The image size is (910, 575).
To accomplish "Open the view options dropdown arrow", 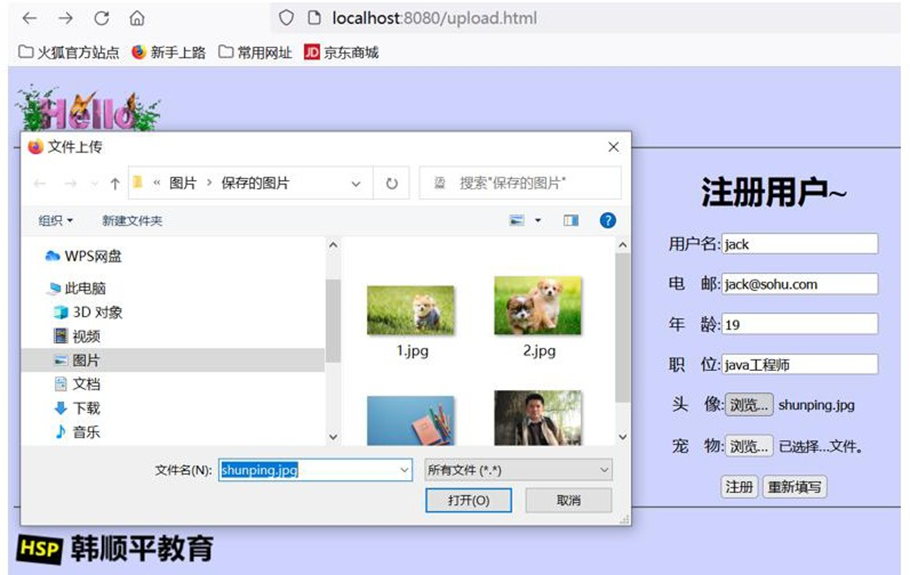I will click(538, 220).
